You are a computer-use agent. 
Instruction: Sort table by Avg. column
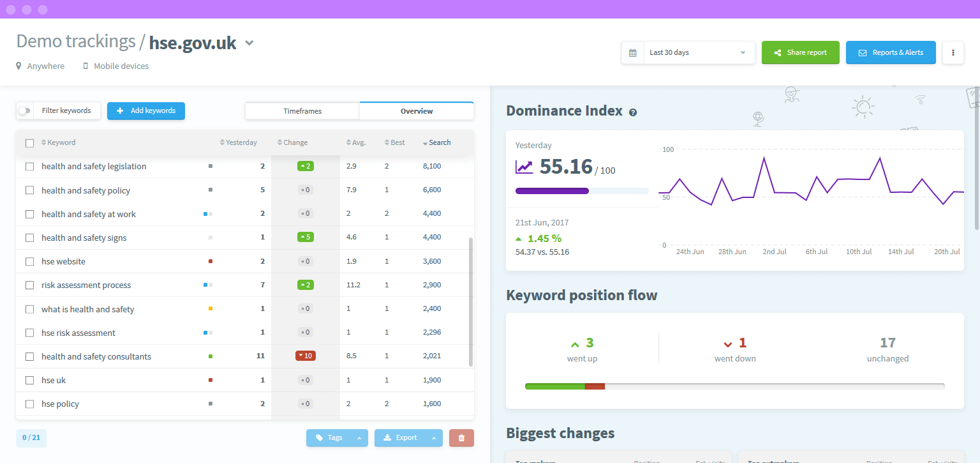[356, 142]
